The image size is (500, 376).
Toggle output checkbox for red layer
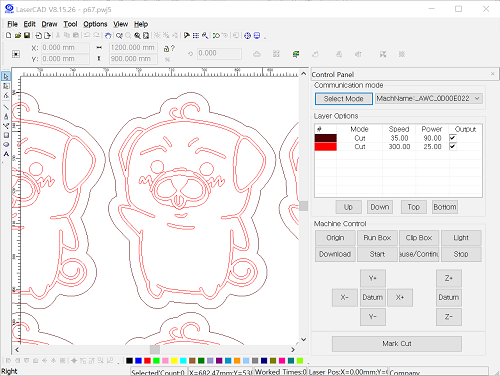[453, 146]
